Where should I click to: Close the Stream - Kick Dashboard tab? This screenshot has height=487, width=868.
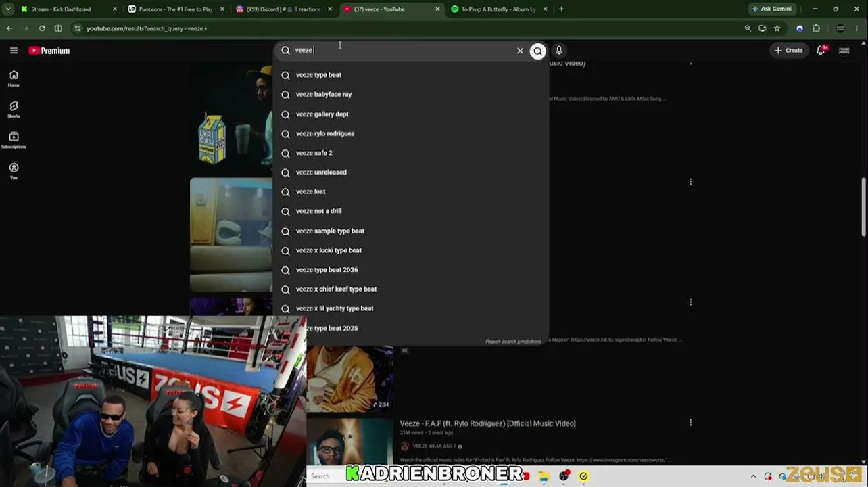(x=114, y=9)
